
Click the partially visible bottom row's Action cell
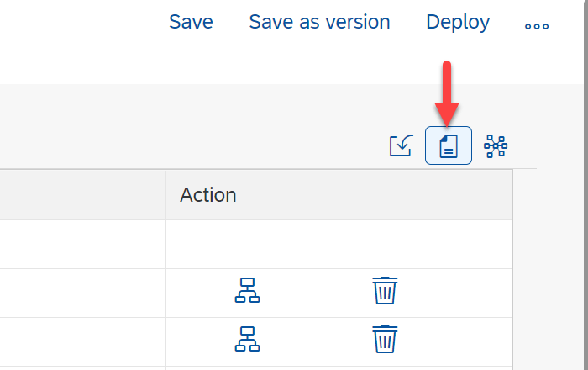(339, 367)
